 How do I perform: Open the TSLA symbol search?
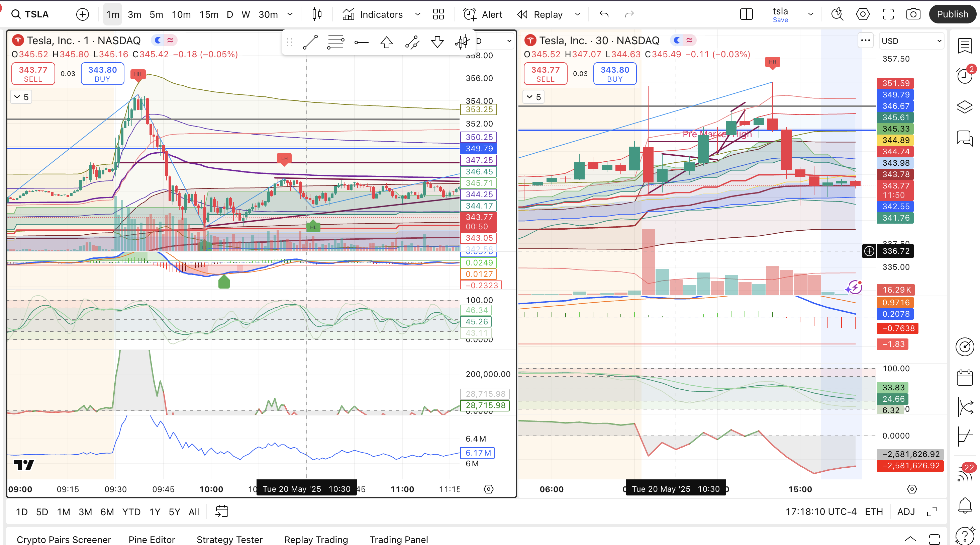click(x=30, y=14)
